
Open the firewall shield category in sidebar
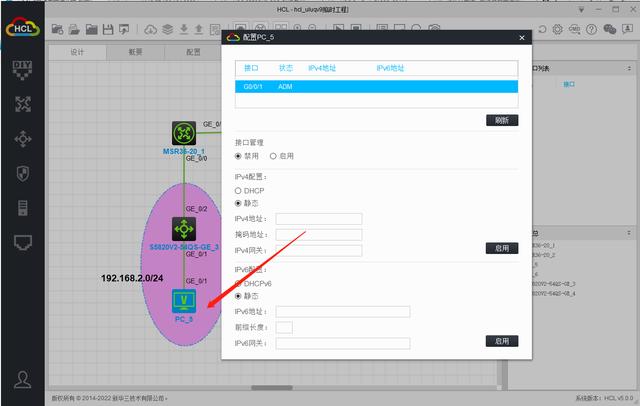23,173
